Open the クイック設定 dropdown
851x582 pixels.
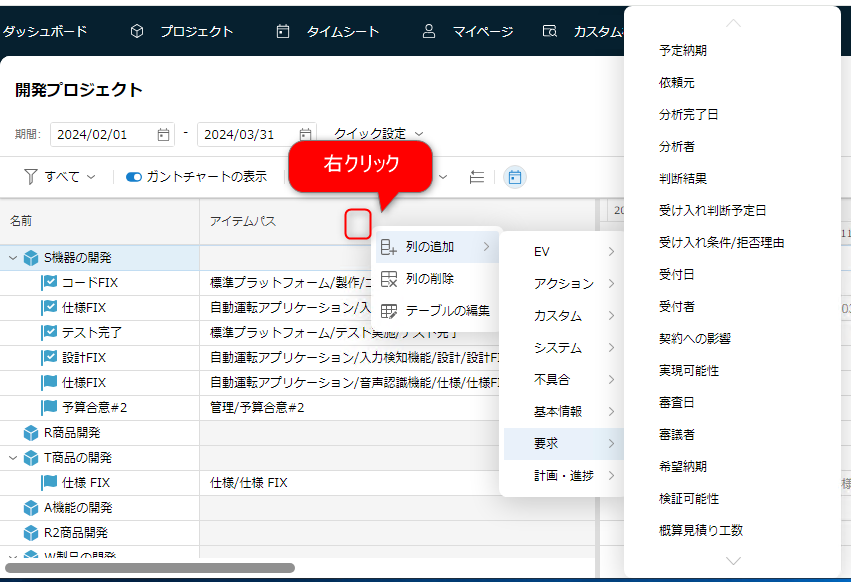pos(378,134)
